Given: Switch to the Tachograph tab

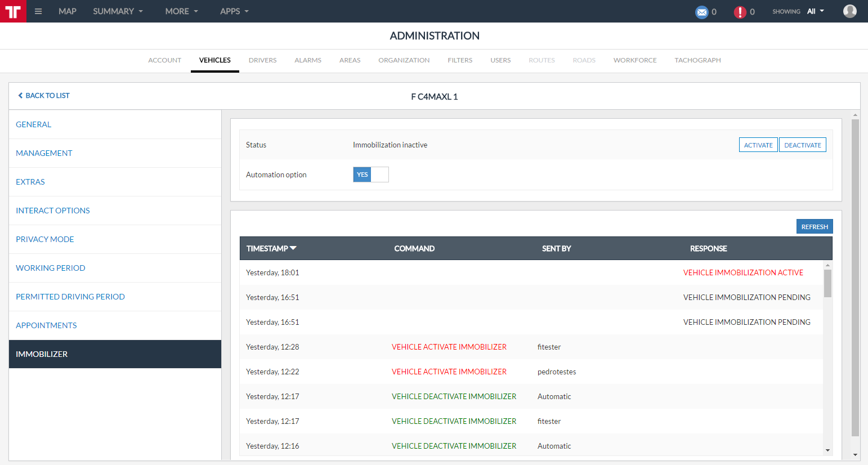Looking at the screenshot, I should tap(697, 60).
